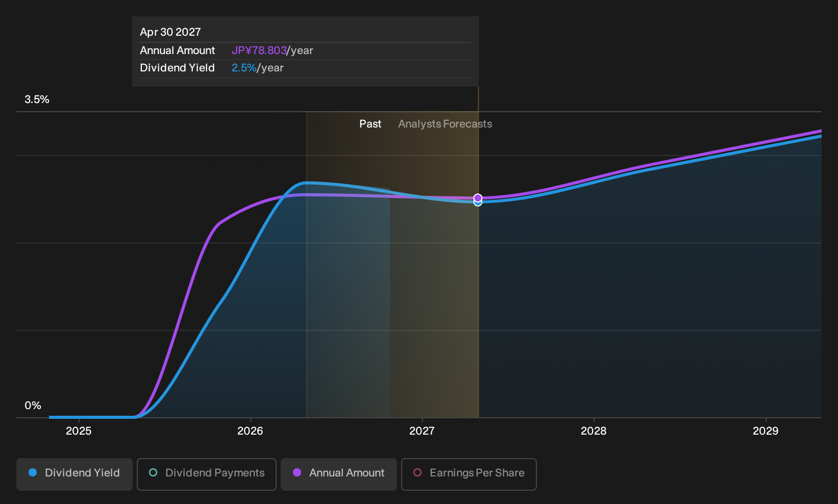838x504 pixels.
Task: Click the Past region label
Action: click(370, 124)
